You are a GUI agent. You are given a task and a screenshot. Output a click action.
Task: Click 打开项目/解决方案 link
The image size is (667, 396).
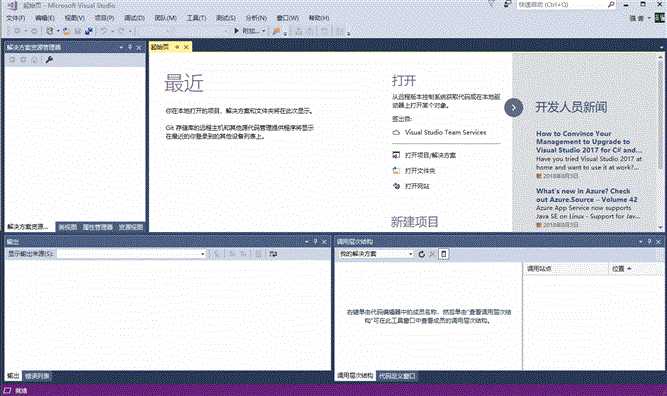click(430, 155)
